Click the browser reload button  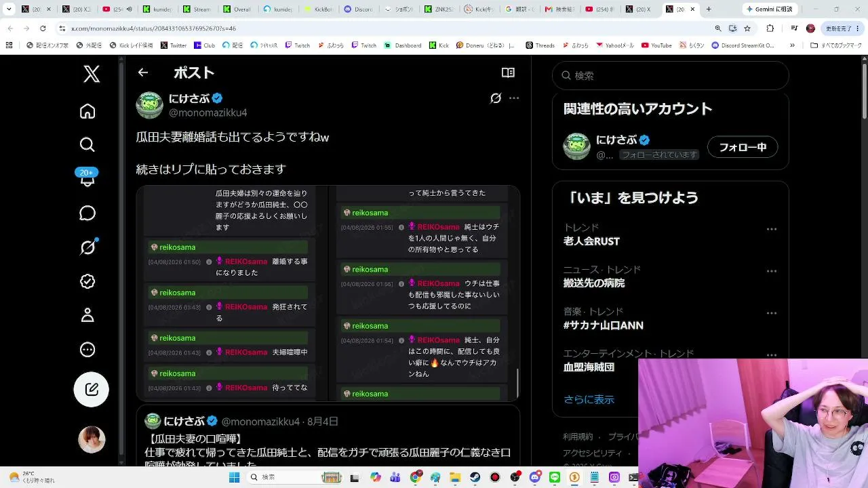[43, 28]
